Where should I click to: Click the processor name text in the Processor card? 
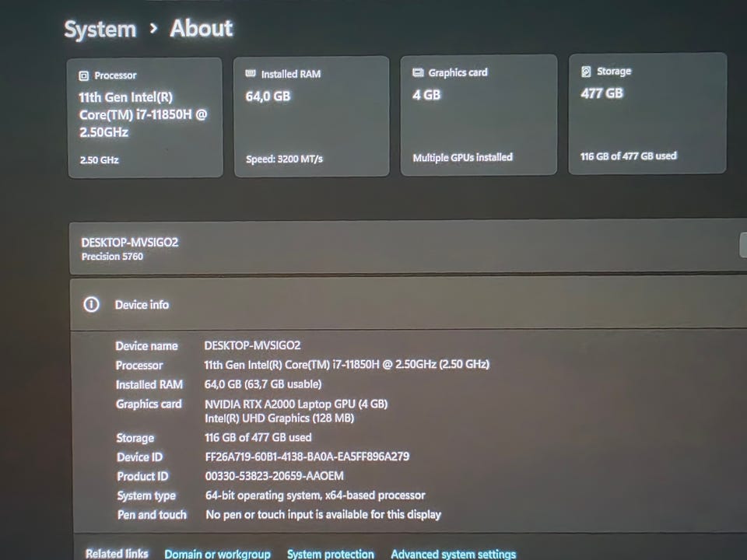[x=143, y=115]
